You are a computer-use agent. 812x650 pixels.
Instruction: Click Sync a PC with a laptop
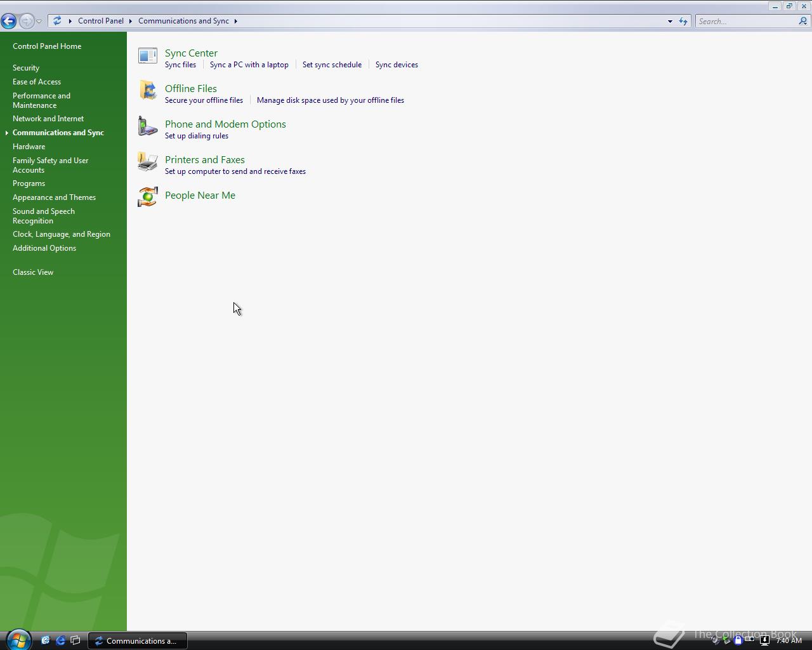[249, 65]
